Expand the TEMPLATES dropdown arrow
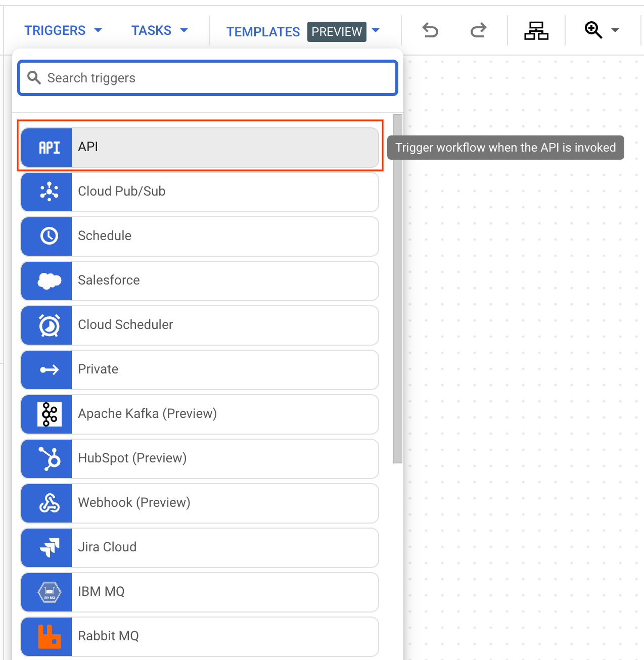This screenshot has height=660, width=644. (376, 30)
